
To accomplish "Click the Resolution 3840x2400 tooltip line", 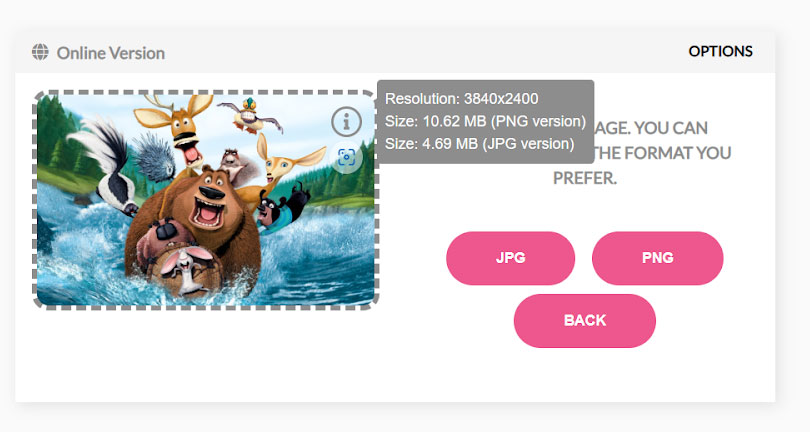I will coord(461,99).
